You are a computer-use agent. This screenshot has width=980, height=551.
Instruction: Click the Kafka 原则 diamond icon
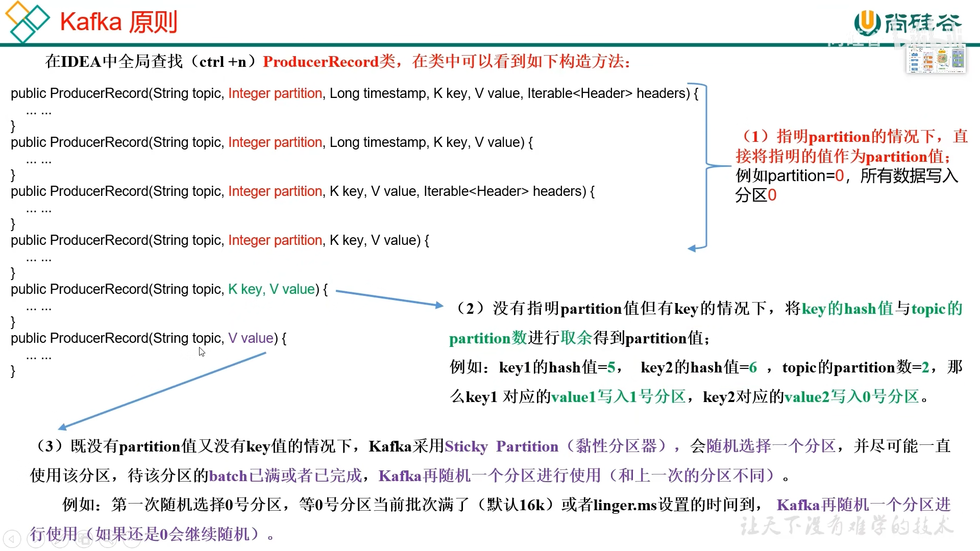coord(27,20)
